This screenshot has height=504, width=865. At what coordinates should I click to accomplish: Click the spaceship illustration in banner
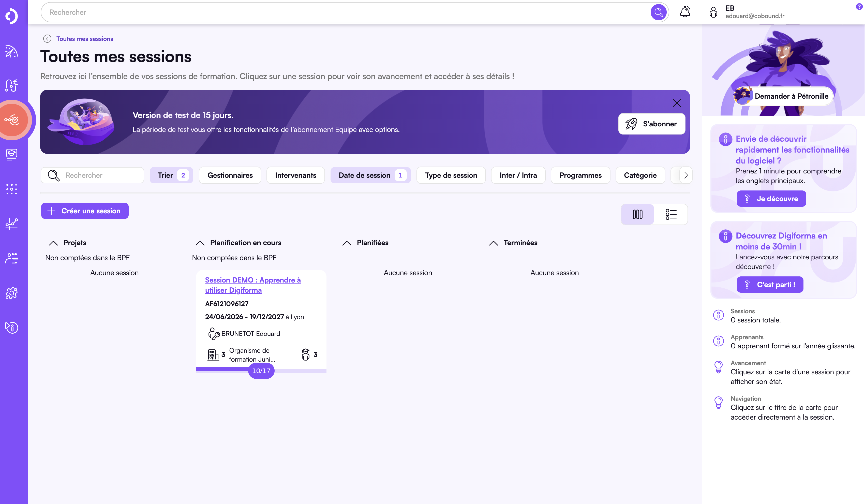[x=82, y=122]
